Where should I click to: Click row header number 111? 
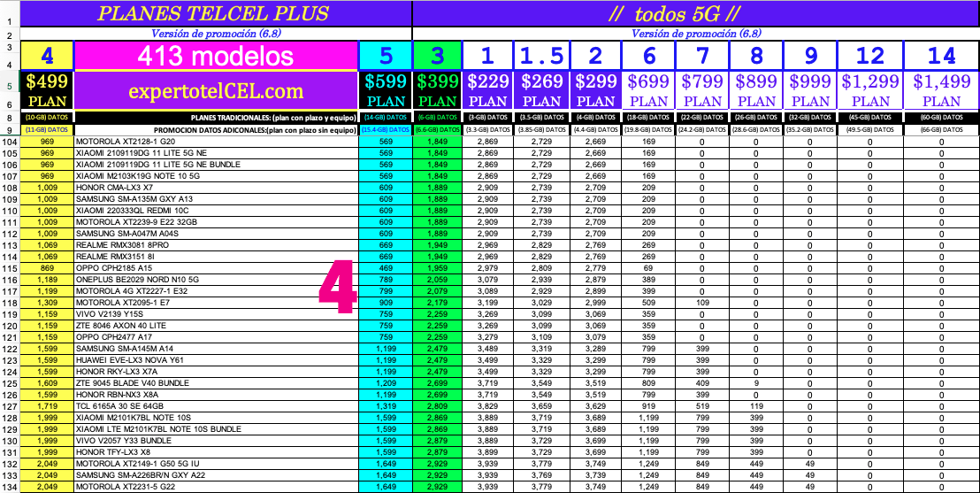tap(10, 222)
